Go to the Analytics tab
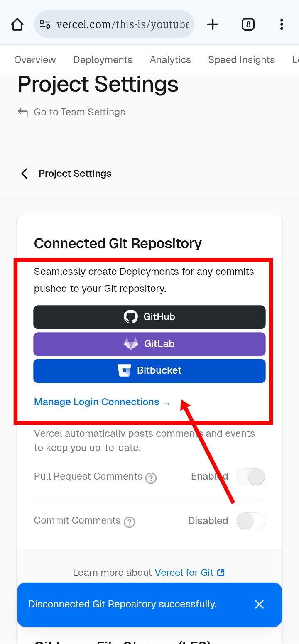This screenshot has width=299, height=644. tap(170, 60)
